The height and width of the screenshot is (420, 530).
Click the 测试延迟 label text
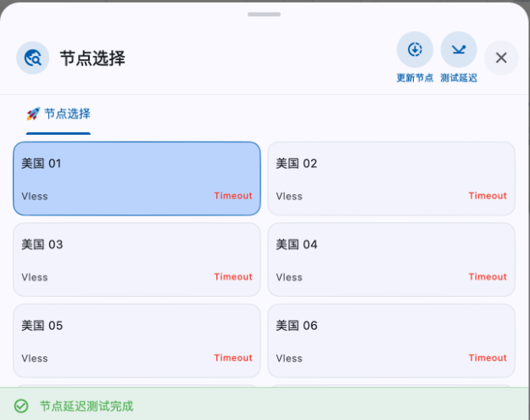coord(459,78)
